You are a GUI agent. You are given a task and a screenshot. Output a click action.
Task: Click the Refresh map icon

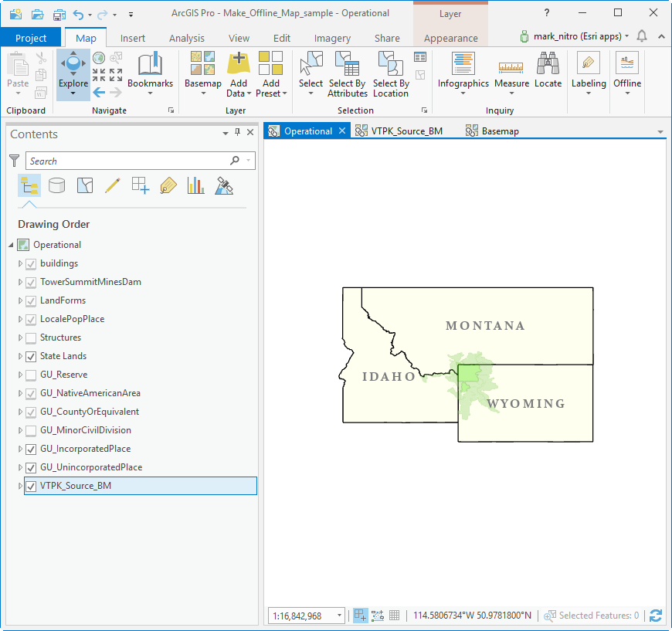(x=656, y=616)
